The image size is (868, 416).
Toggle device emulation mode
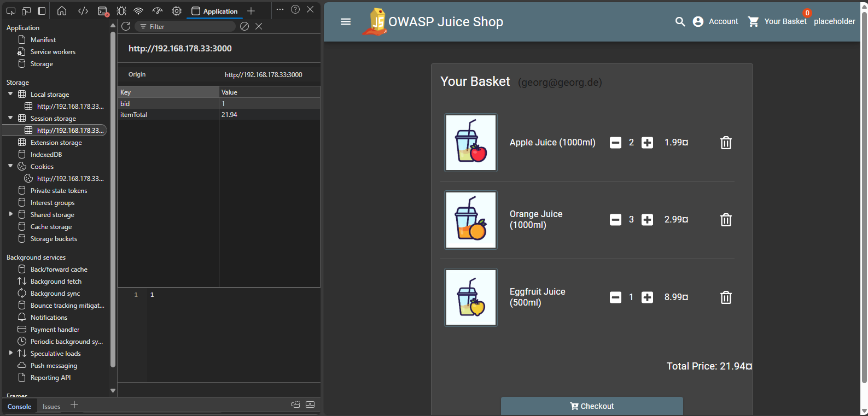[x=26, y=11]
